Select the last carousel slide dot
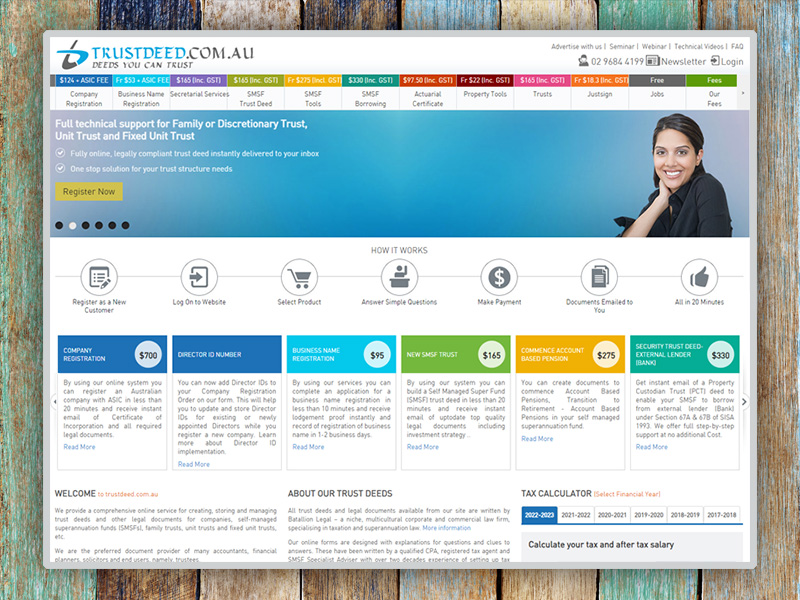The width and height of the screenshot is (800, 600). (x=125, y=226)
